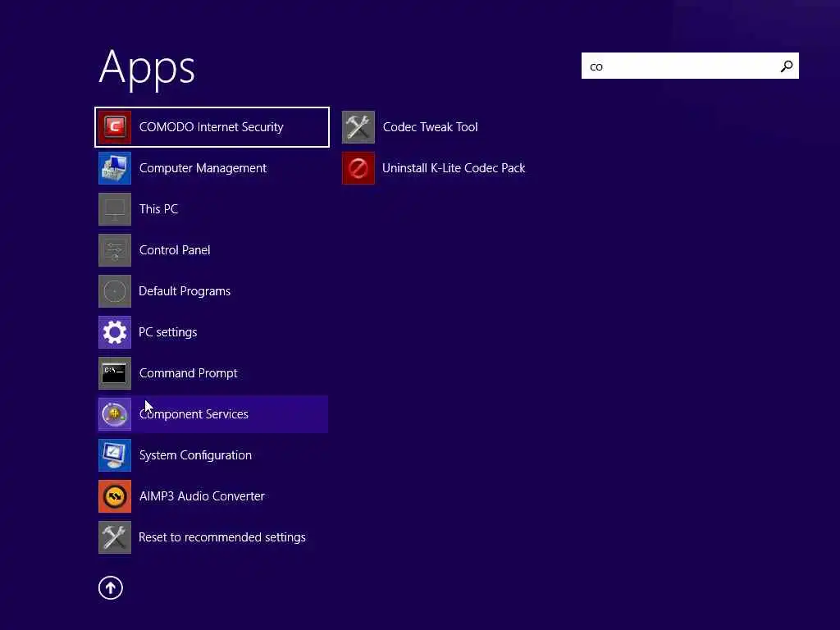Click the Computer Management icon
This screenshot has width=840, height=630.
115,168
